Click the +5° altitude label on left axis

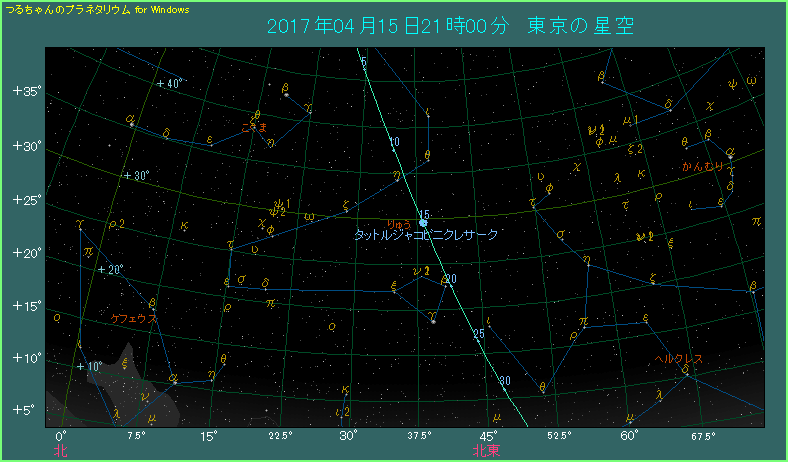click(x=25, y=409)
